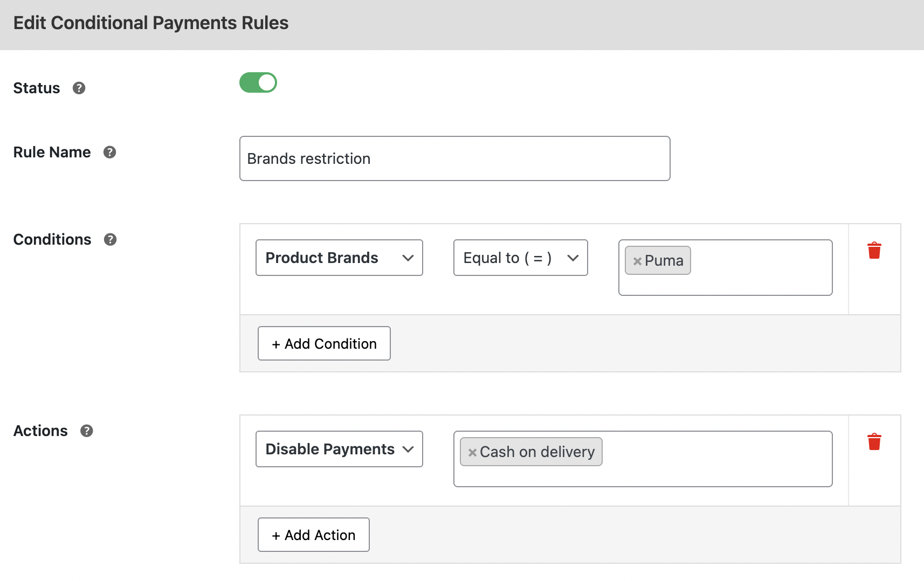This screenshot has width=924, height=581.
Task: Delete the Disable Payments action row
Action: [x=874, y=442]
